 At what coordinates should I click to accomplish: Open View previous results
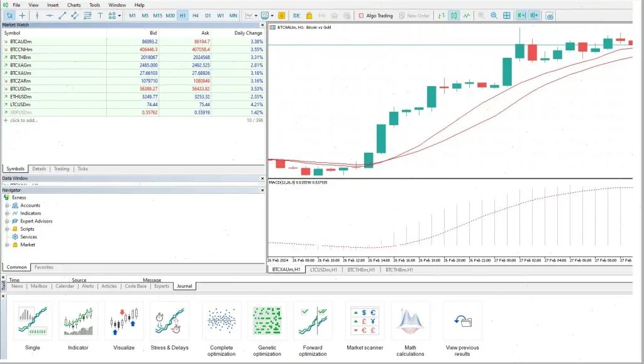pos(462,330)
